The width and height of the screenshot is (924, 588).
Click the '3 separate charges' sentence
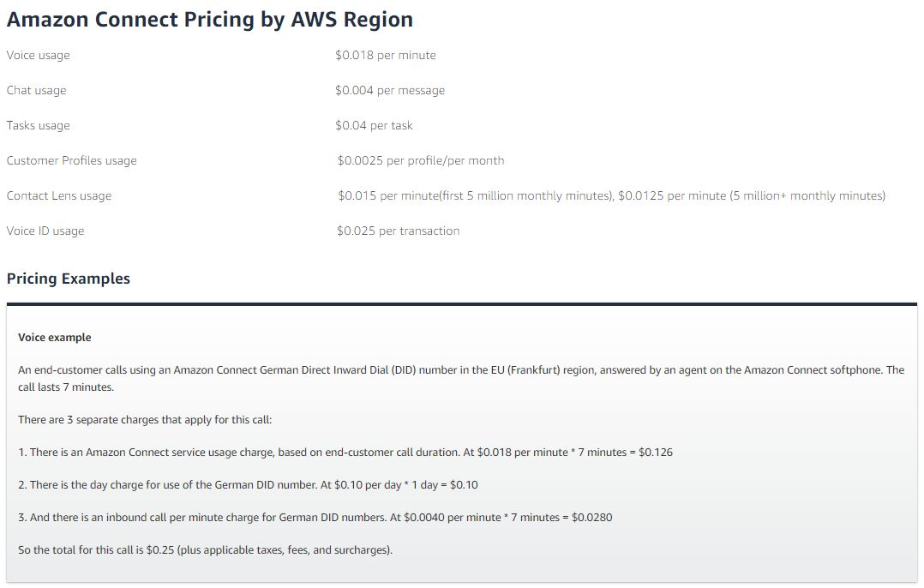tap(144, 420)
